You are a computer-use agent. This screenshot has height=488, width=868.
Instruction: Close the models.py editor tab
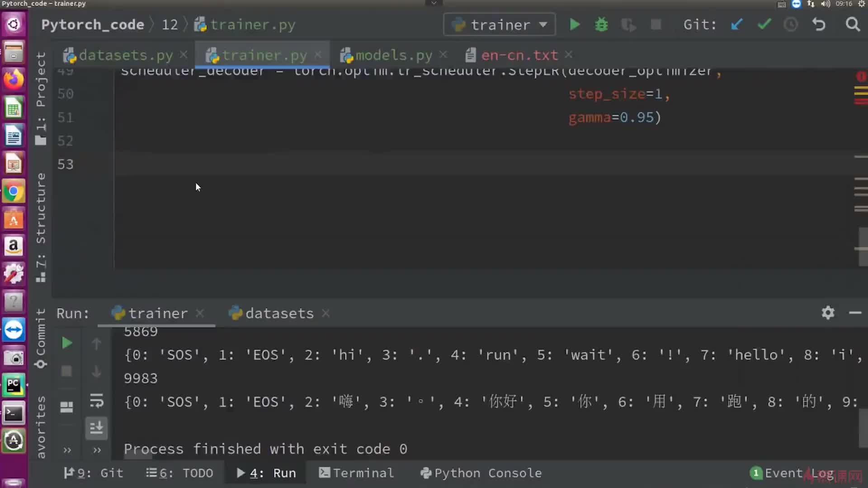(x=443, y=55)
